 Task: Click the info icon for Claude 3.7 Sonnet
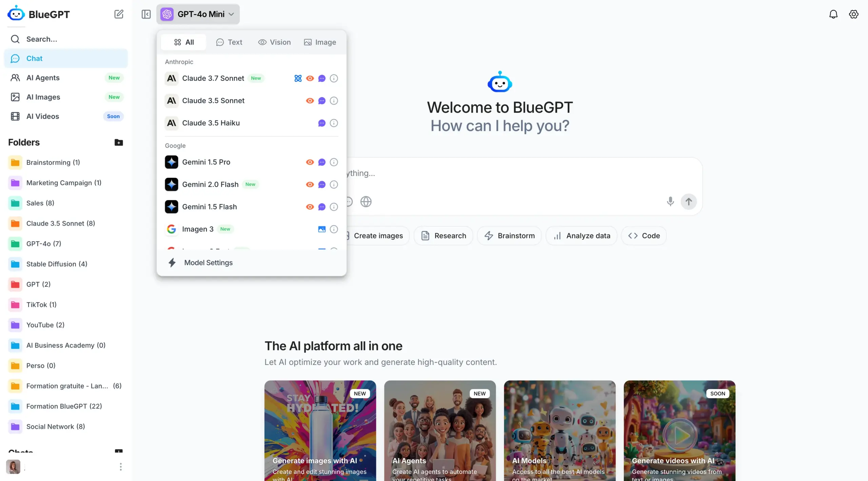pos(334,78)
